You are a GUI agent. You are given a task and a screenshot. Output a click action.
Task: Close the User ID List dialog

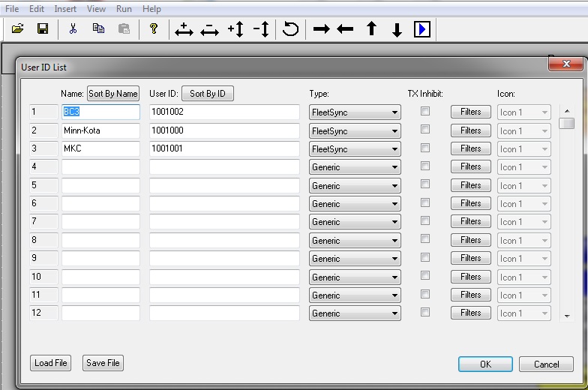point(566,64)
